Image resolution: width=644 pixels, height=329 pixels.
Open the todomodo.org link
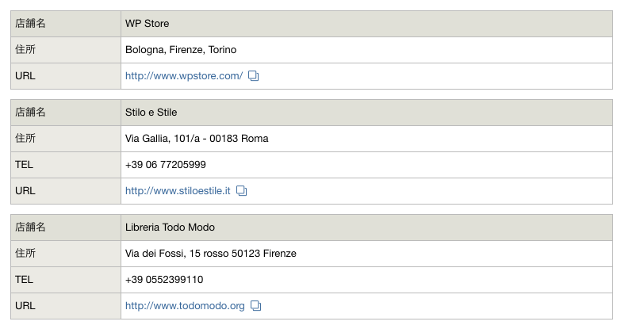(x=185, y=306)
